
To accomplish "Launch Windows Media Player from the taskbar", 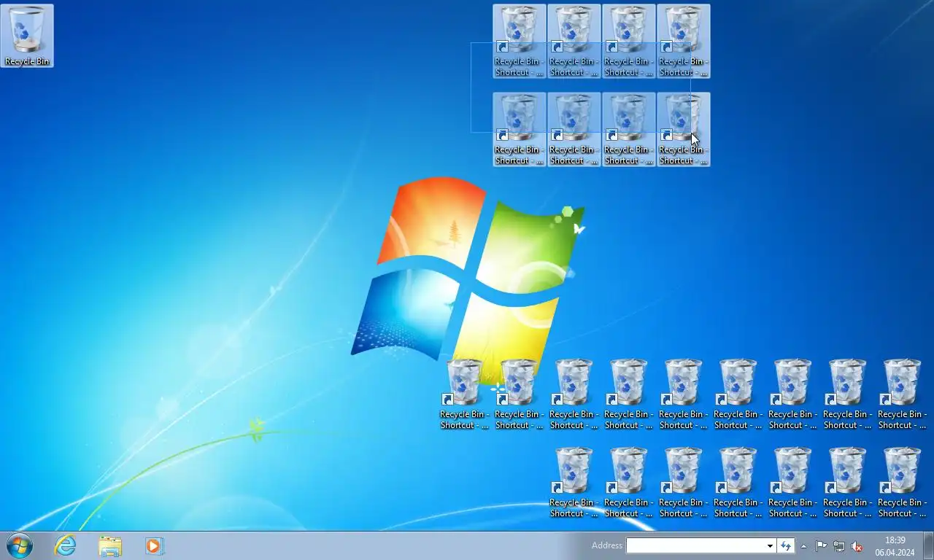I will click(154, 545).
